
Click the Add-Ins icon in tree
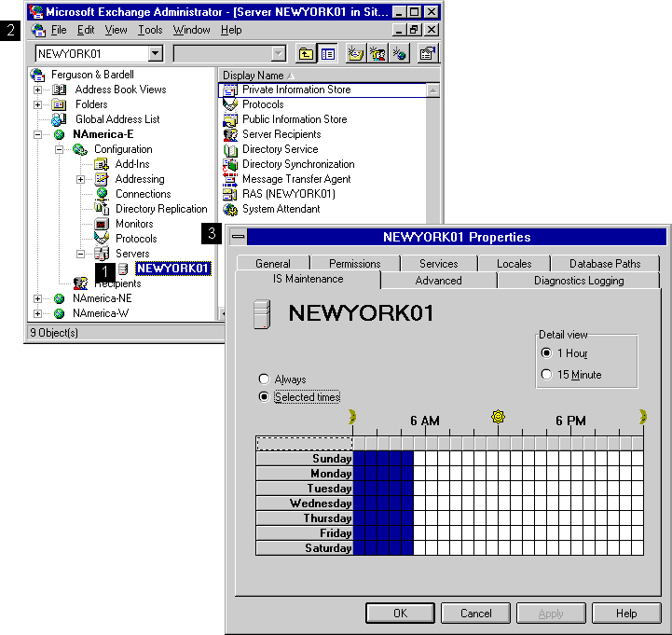pyautogui.click(x=102, y=164)
